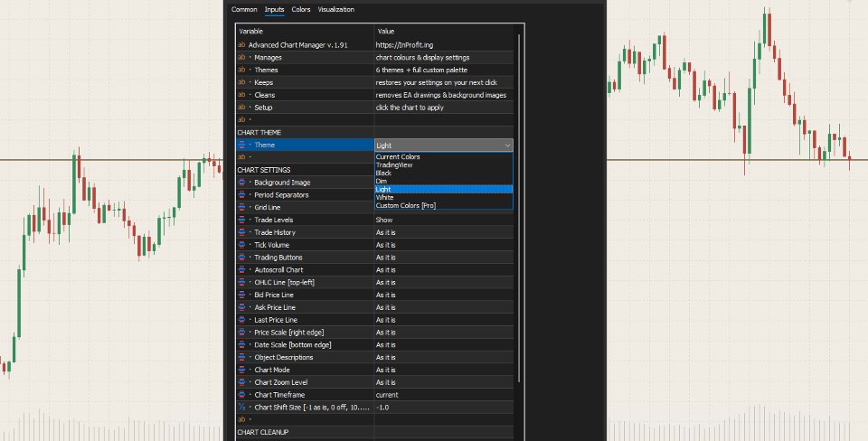Click the CHART CLEANUP section heading
The width and height of the screenshot is (868, 441).
(263, 432)
